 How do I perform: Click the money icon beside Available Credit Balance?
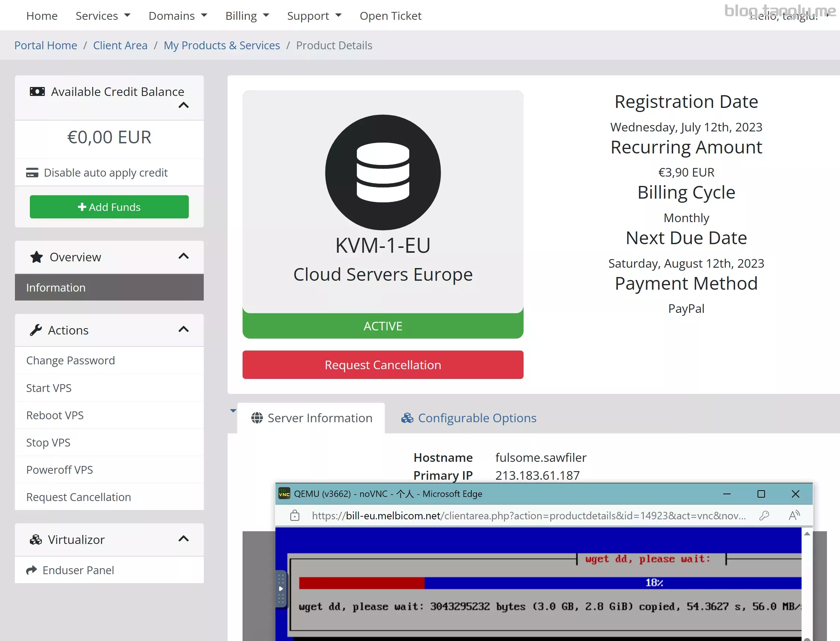[x=37, y=91]
